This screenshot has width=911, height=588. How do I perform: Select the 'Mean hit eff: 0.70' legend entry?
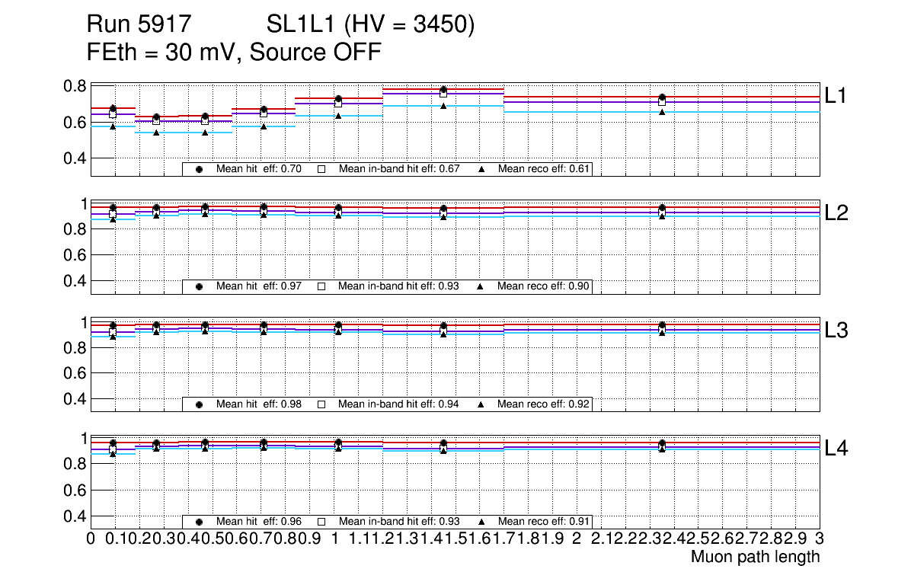259,170
